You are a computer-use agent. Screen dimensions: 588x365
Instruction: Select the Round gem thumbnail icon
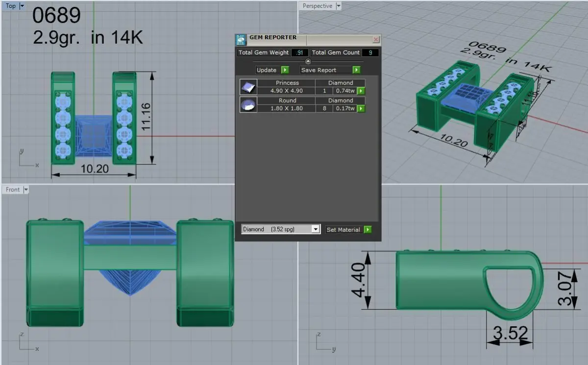248,104
